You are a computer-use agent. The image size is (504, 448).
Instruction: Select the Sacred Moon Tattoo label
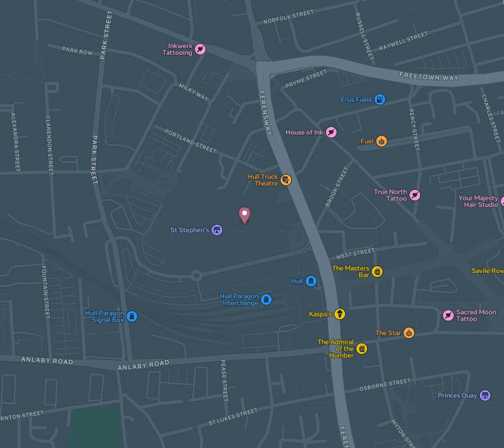pos(476,315)
